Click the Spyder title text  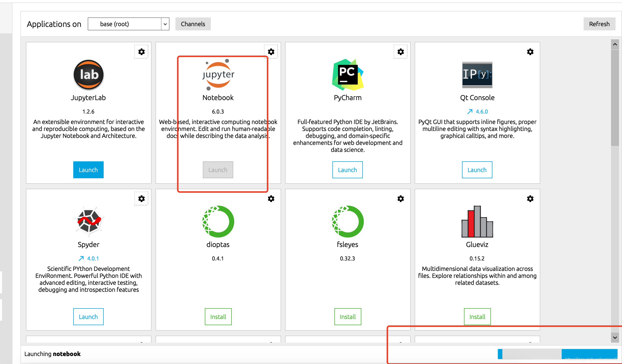(x=88, y=244)
